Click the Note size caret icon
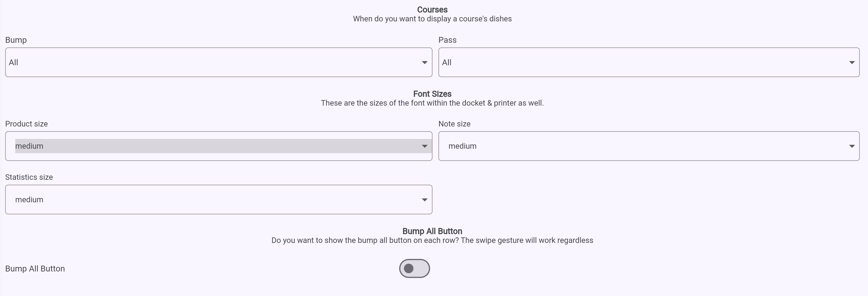Viewport: 868px width, 296px height. click(x=852, y=146)
